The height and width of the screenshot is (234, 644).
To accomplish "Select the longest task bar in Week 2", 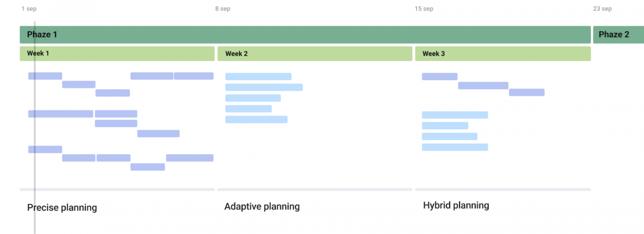I will point(264,87).
